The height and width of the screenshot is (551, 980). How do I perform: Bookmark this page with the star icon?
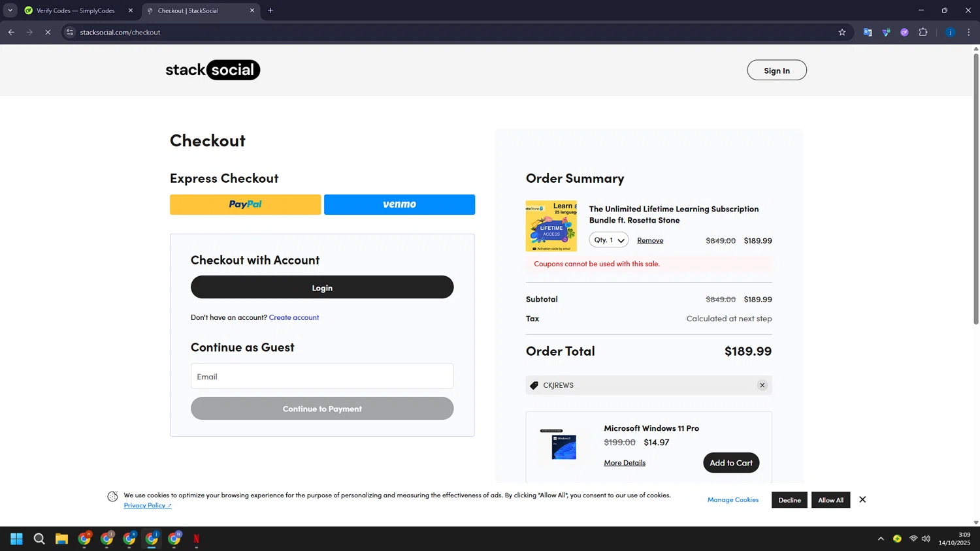tap(842, 32)
